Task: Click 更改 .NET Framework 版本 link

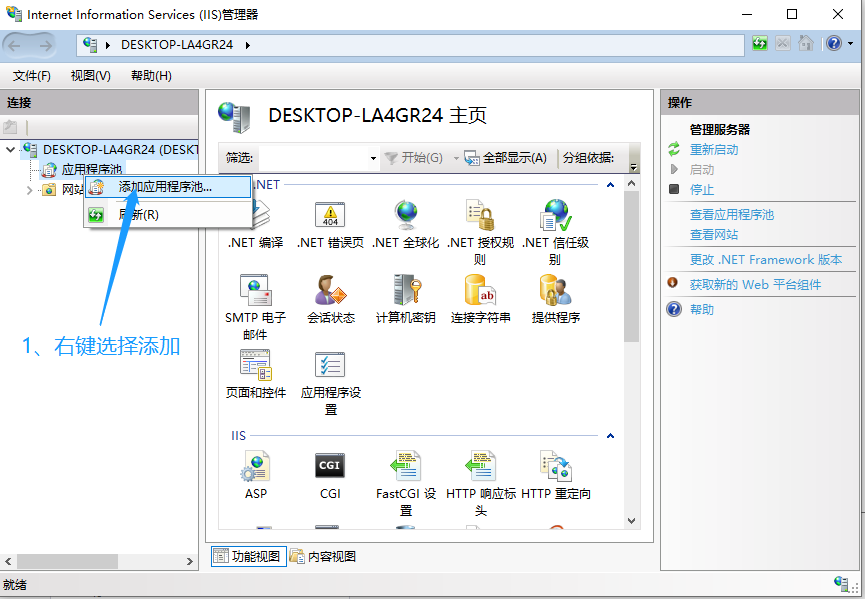Action: tap(766, 260)
